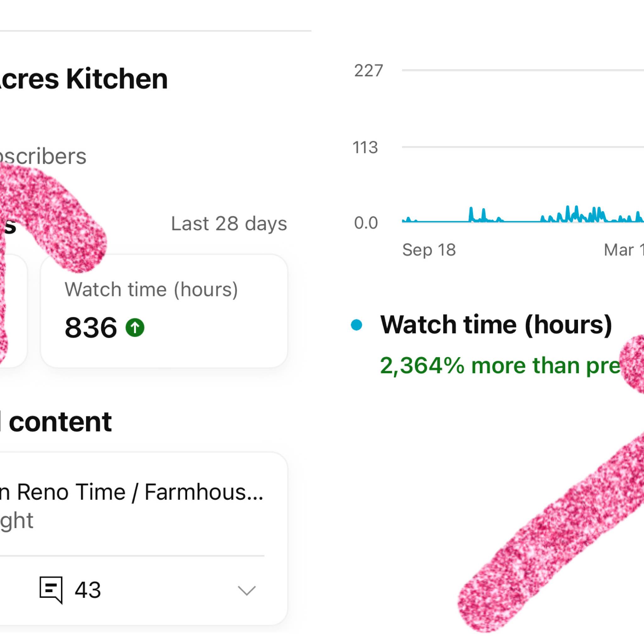Click the green "2,364% more than" comparison text
The image size is (644, 644).
click(500, 365)
